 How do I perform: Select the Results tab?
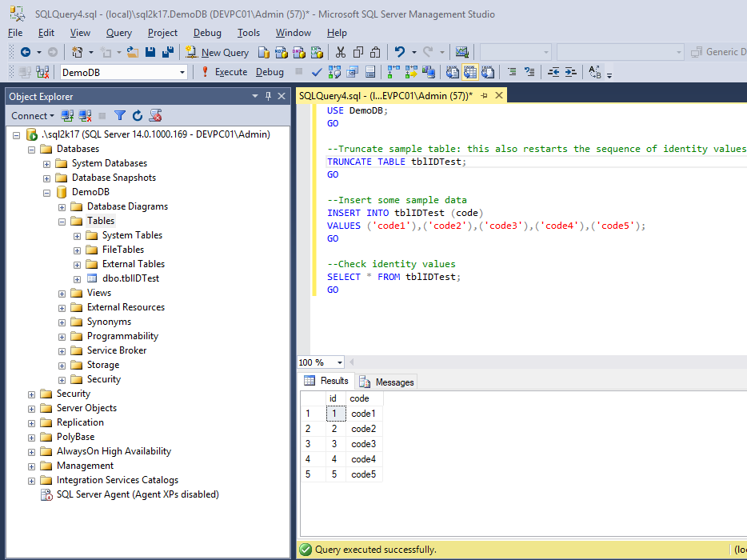327,381
